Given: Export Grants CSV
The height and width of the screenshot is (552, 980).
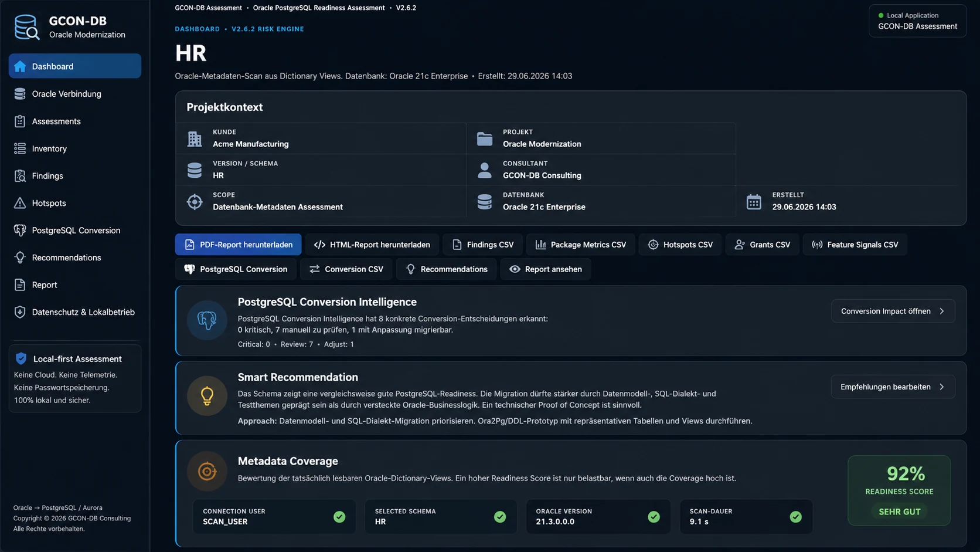Looking at the screenshot, I should pyautogui.click(x=763, y=245).
